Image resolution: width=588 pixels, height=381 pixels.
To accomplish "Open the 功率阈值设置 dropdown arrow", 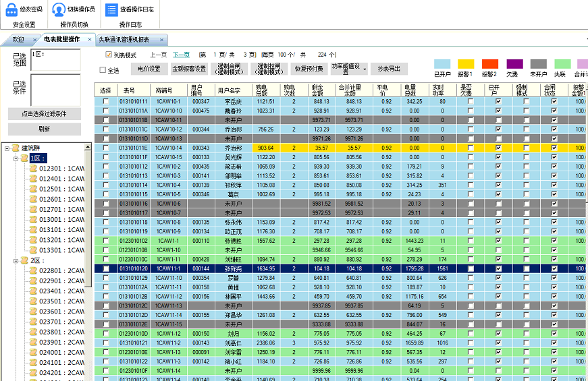I will point(365,69).
